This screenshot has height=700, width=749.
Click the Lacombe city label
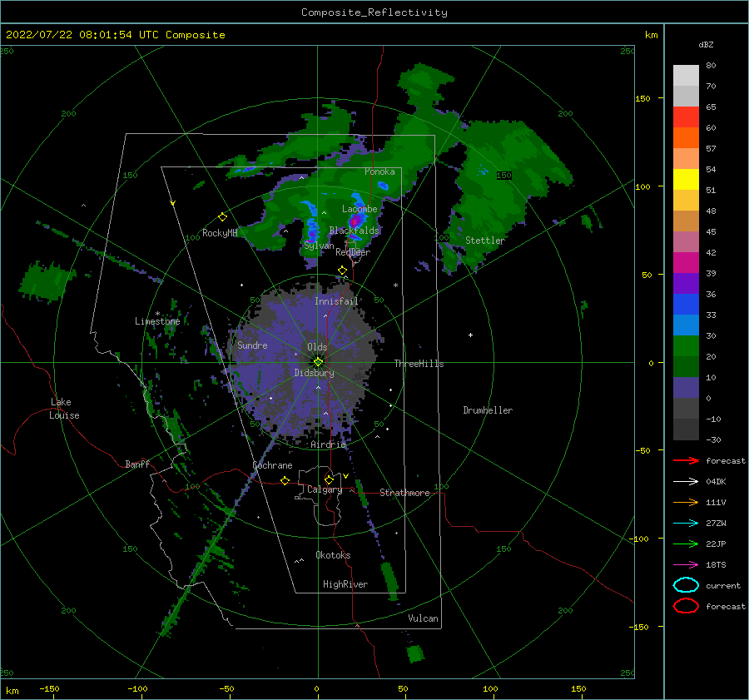[x=360, y=209]
